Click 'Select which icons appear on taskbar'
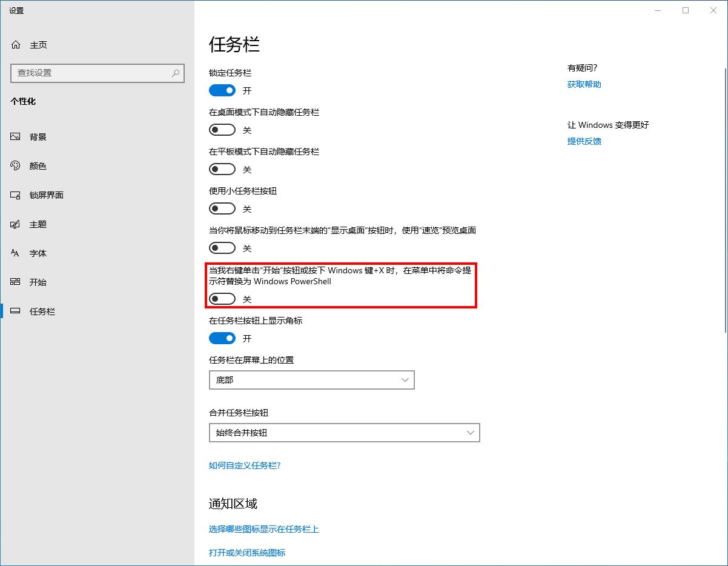The image size is (728, 566). [263, 529]
